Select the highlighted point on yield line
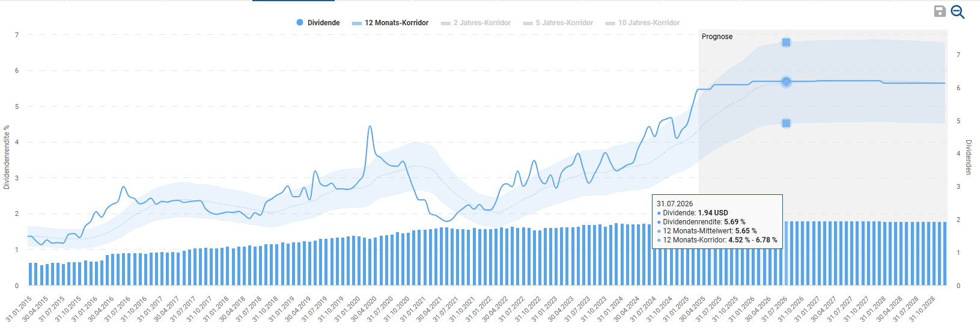Screen dimensions: 980x329 [786, 82]
